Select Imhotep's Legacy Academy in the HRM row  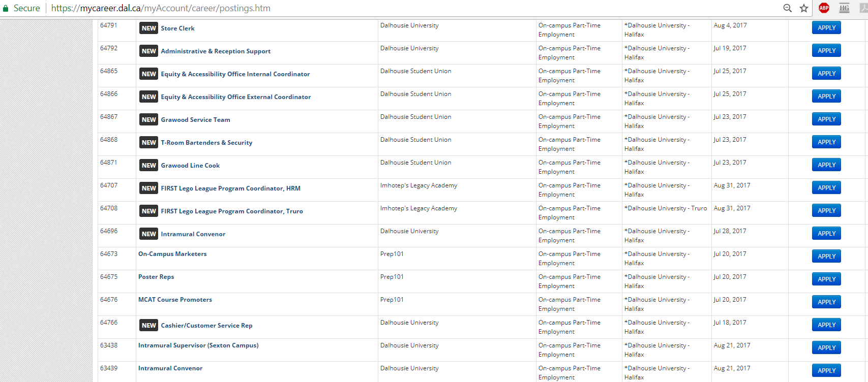tap(418, 185)
